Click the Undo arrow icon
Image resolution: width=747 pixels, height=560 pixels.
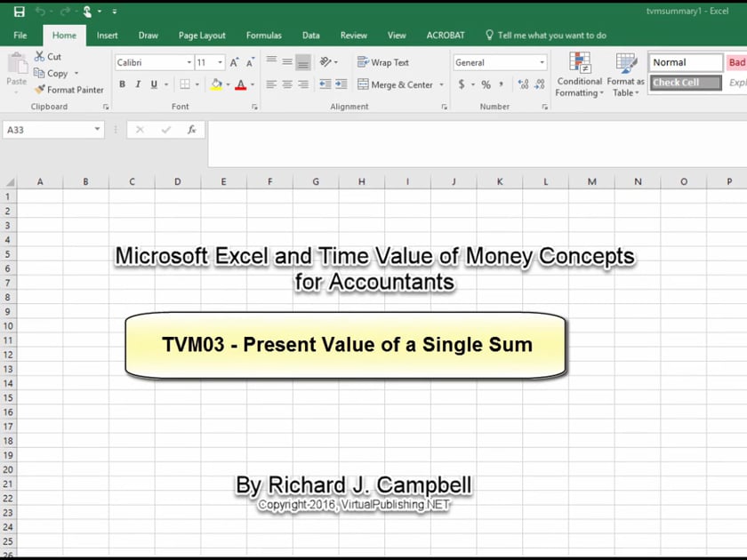tap(41, 12)
